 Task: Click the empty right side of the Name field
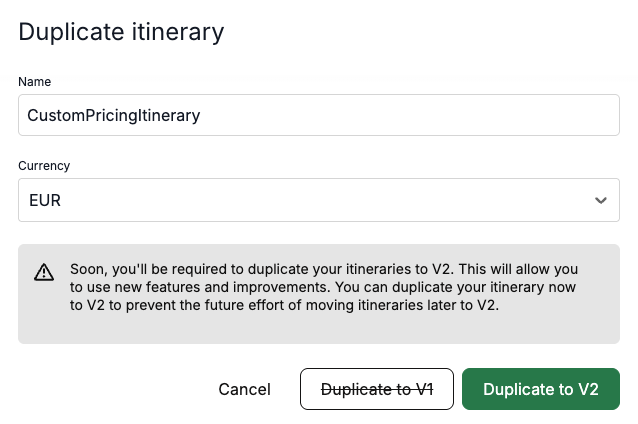click(x=448, y=115)
